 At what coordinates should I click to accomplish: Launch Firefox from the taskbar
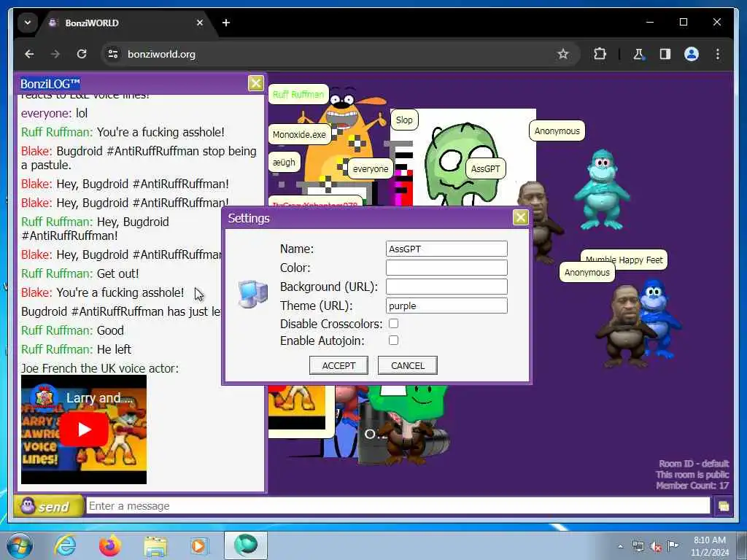110,545
